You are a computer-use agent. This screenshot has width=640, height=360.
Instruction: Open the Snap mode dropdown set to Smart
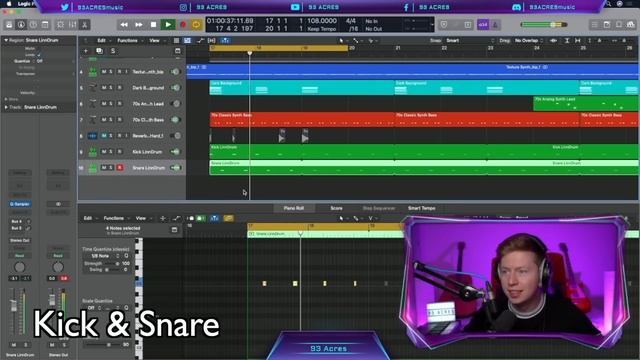click(469, 40)
